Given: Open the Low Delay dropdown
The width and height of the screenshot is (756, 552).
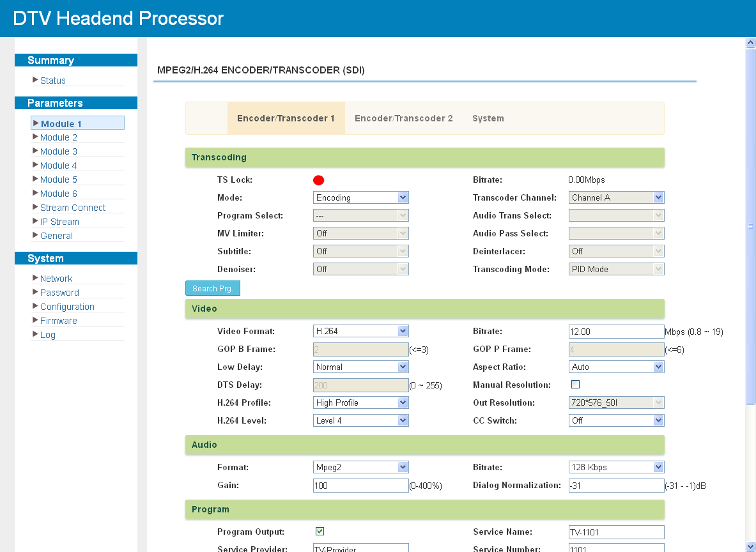Looking at the screenshot, I should click(360, 367).
